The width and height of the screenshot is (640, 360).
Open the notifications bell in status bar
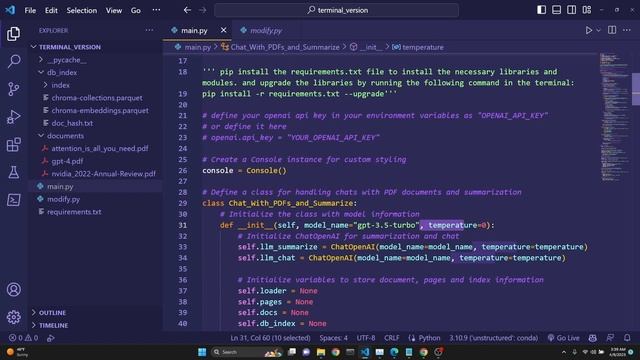(627, 338)
